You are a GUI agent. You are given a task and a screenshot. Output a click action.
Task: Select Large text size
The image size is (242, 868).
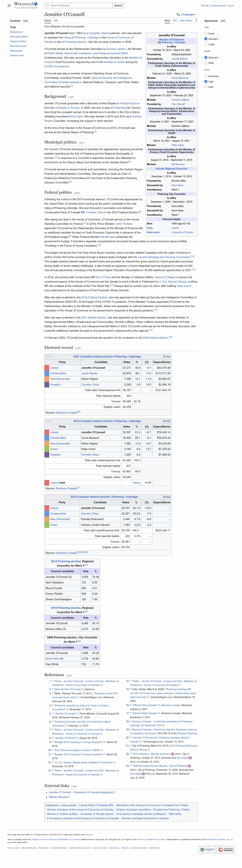(x=206, y=44)
